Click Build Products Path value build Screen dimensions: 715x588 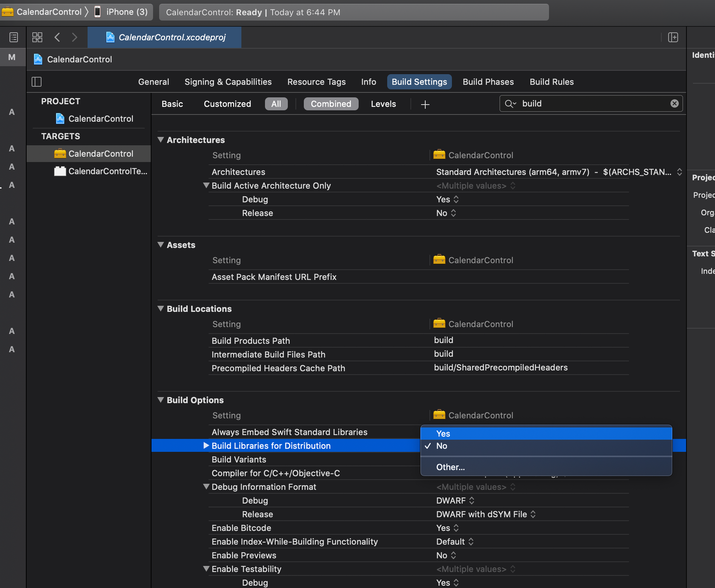443,340
